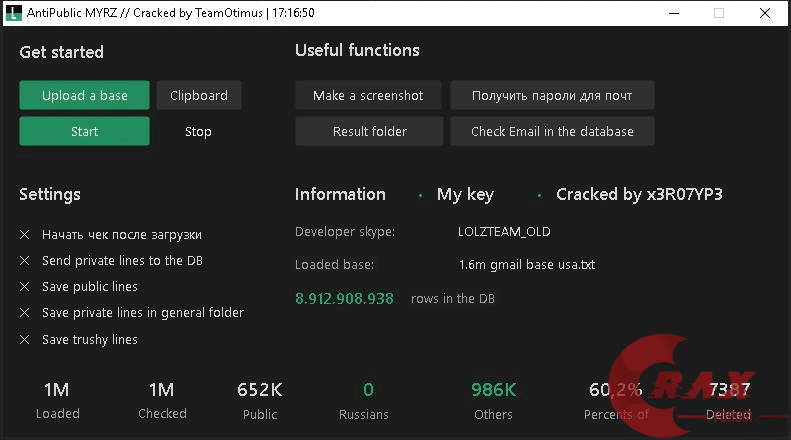Click the Loaded base file name
This screenshot has height=440, width=791.
pyautogui.click(x=526, y=265)
